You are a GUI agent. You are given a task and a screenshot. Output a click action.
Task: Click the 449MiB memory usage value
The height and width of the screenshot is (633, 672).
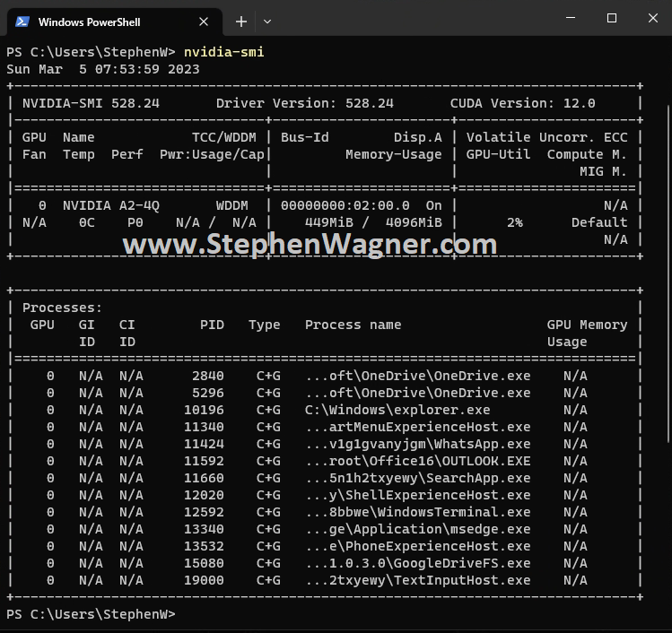pos(328,222)
